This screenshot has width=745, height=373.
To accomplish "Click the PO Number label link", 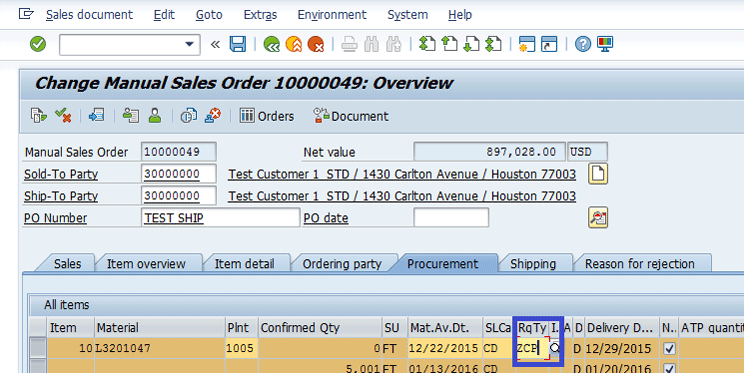I will coord(55,219).
